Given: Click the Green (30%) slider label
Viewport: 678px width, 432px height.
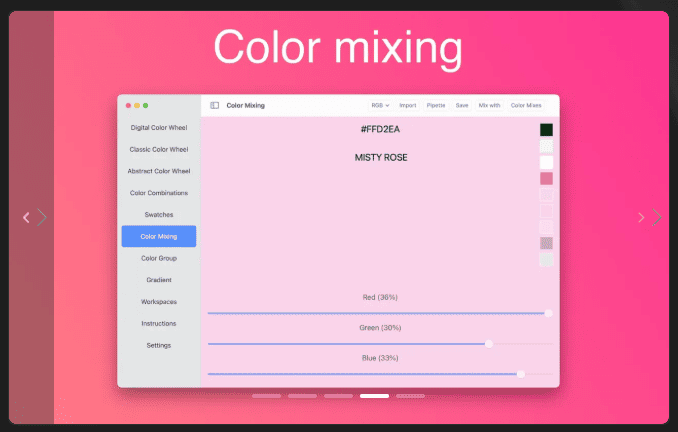Looking at the screenshot, I should click(x=380, y=328).
